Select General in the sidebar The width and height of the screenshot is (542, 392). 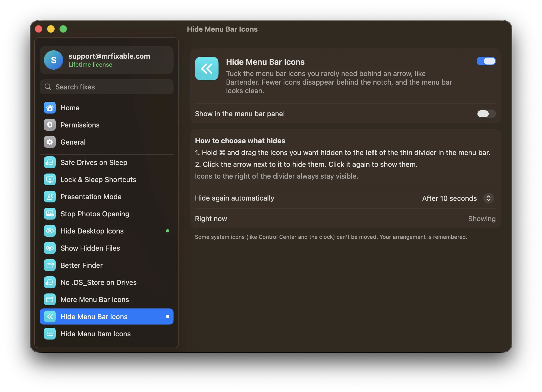[107, 142]
